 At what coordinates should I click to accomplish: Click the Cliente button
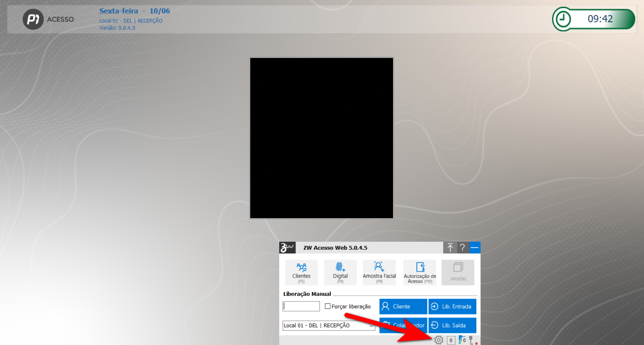click(403, 306)
